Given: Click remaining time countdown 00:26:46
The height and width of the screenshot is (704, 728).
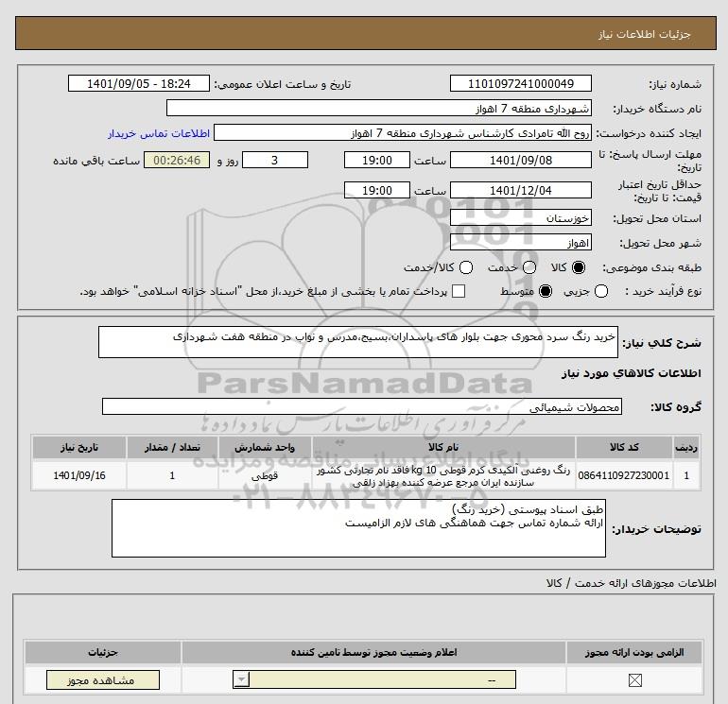Looking at the screenshot, I should click(177, 160).
